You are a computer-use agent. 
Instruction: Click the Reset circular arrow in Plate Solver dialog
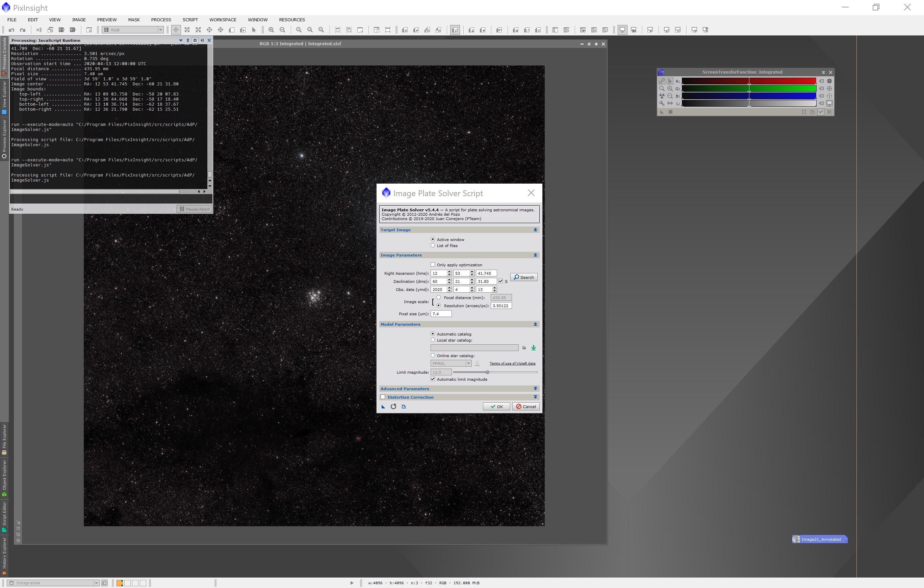click(393, 407)
